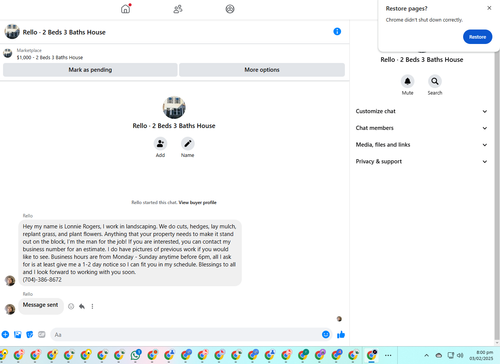The image size is (500, 364).
Task: Click the 'Message sent' bubble
Action: tap(41, 305)
